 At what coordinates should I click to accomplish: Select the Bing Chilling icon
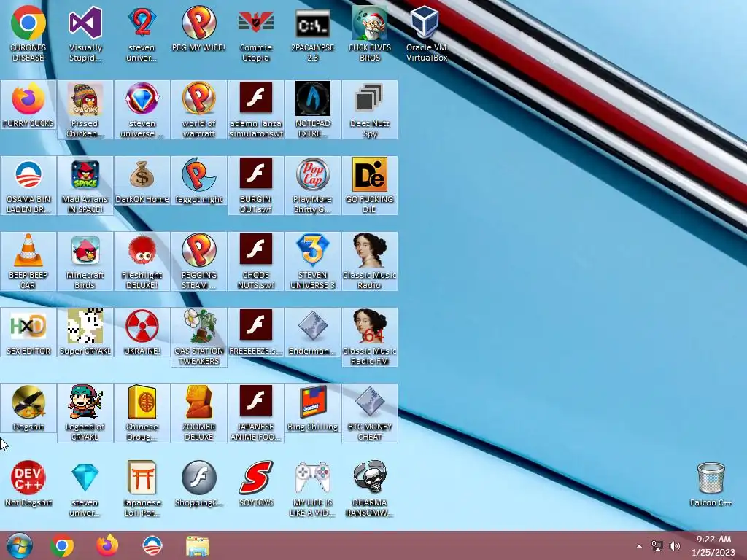point(312,408)
